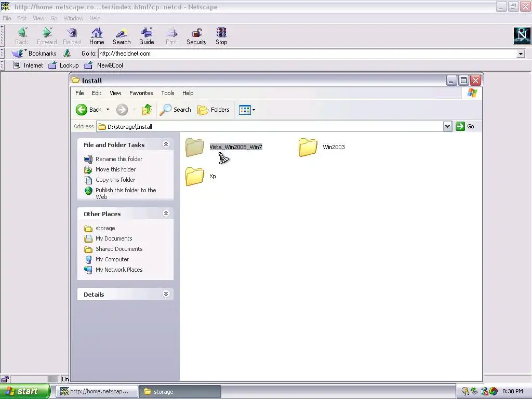Click Netscape status bar security lock
The image size is (532, 399).
(x=5, y=379)
